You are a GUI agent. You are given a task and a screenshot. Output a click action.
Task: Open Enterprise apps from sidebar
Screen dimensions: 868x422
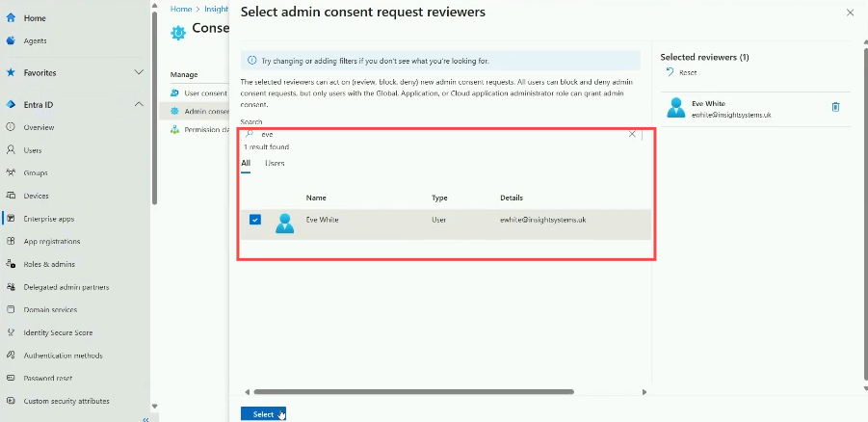click(48, 219)
